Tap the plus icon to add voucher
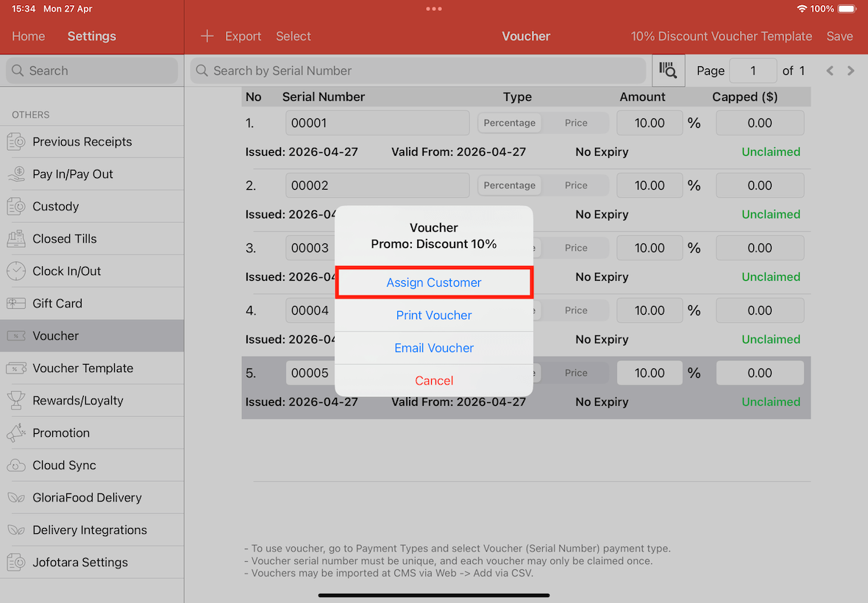 click(x=207, y=36)
